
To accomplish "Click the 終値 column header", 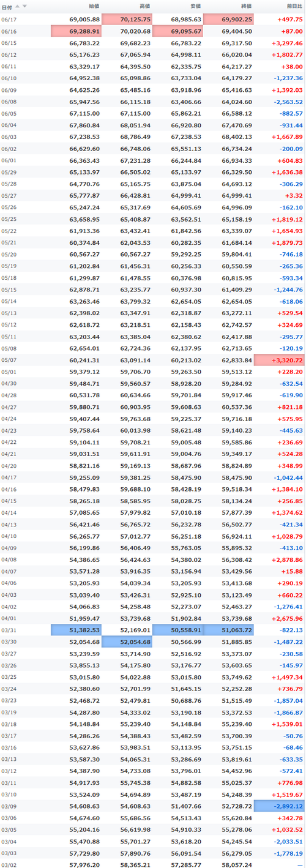I will pyautogui.click(x=246, y=6).
